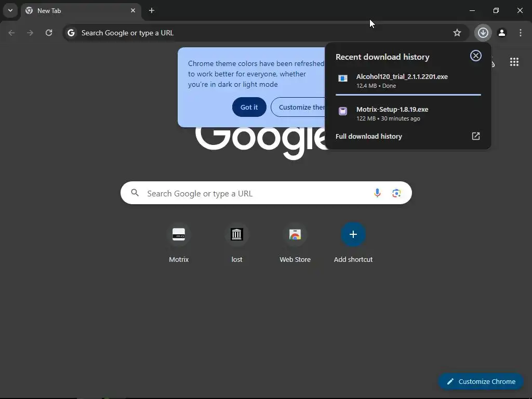Click the Google icon in address bar
The height and width of the screenshot is (399, 532).
coord(71,33)
